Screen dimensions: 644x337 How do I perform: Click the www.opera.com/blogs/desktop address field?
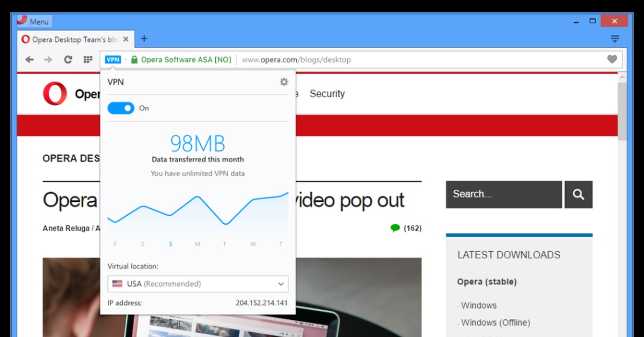(x=296, y=60)
